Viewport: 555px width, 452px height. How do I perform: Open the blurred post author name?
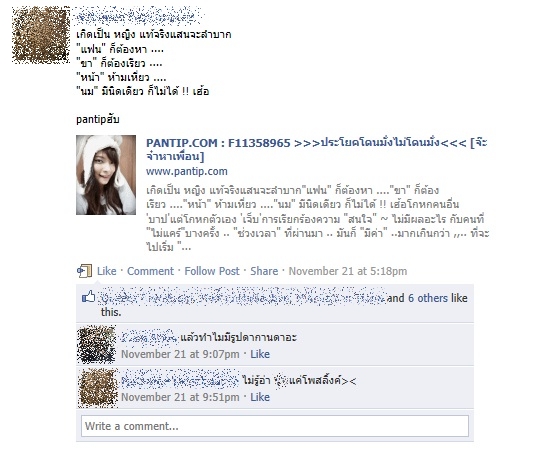click(139, 16)
